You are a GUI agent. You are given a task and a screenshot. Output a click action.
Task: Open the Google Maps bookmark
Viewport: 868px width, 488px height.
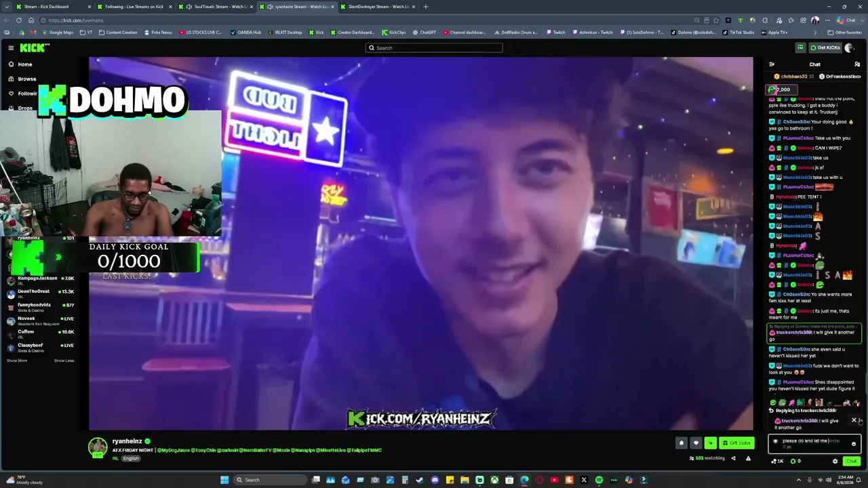(x=57, y=33)
